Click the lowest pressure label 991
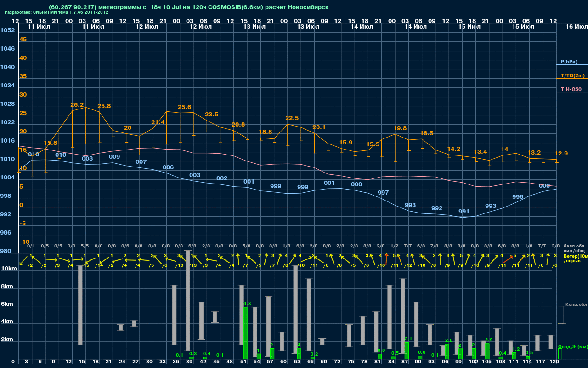This screenshot has height=368, width=588. pyautogui.click(x=464, y=212)
